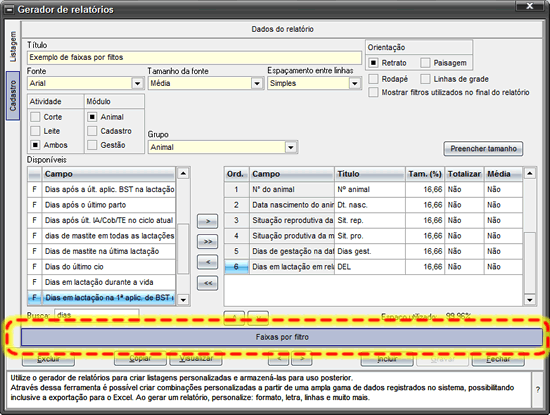Screen dimensions: 550x415
Task: Select 'Dias após o último parto' row
Action: tap(102, 205)
